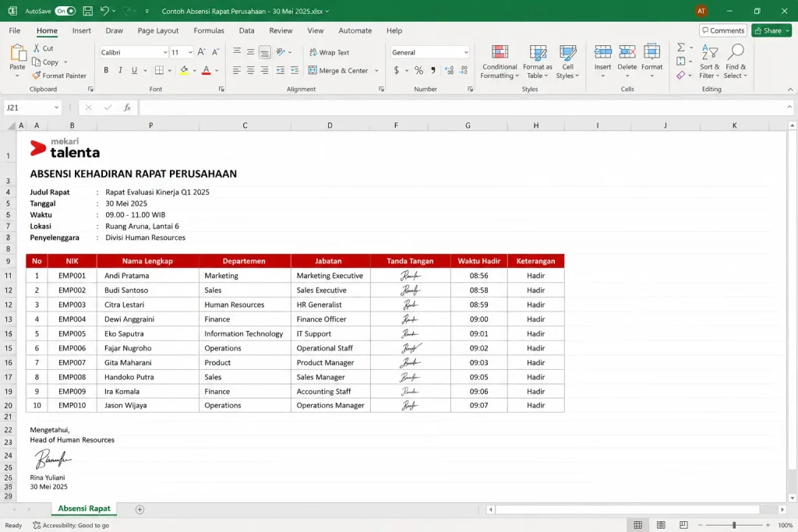Click the Undo arrow icon
Screen dimensions: 798x532
point(104,11)
